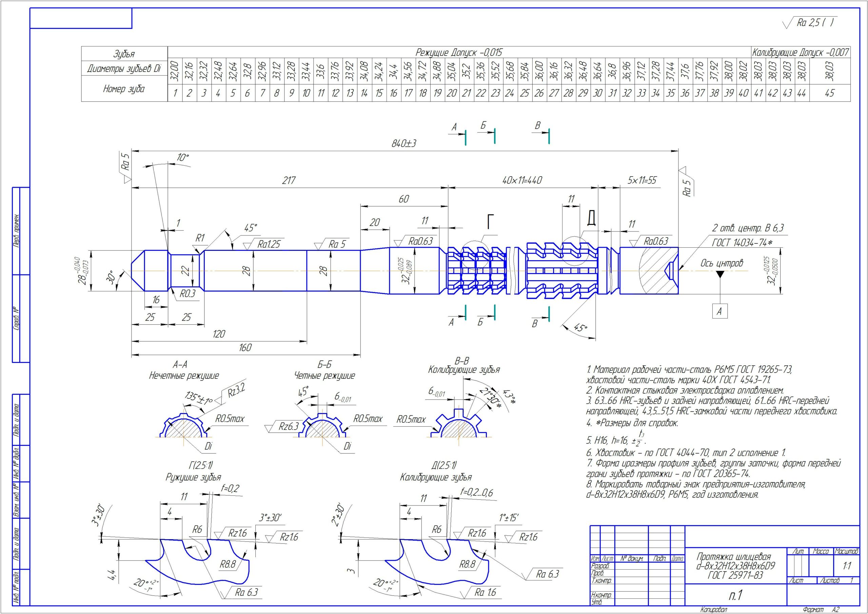
Task: Click the caption Ружущие зубья
Action: (193, 477)
